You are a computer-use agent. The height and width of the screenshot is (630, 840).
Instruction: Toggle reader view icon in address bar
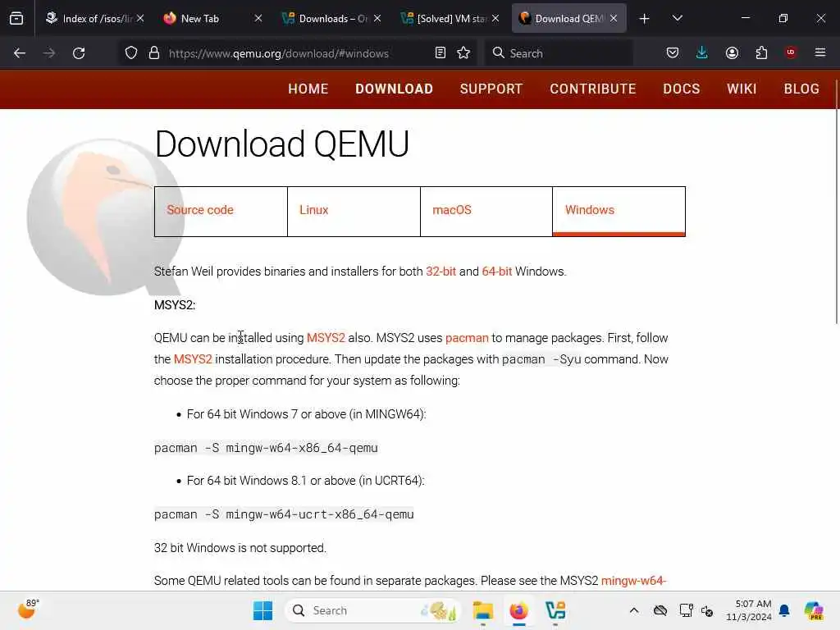(441, 53)
